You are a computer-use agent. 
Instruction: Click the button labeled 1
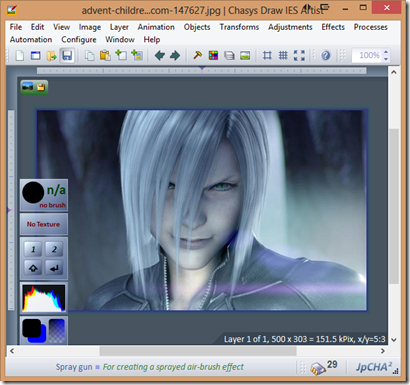[x=33, y=249]
